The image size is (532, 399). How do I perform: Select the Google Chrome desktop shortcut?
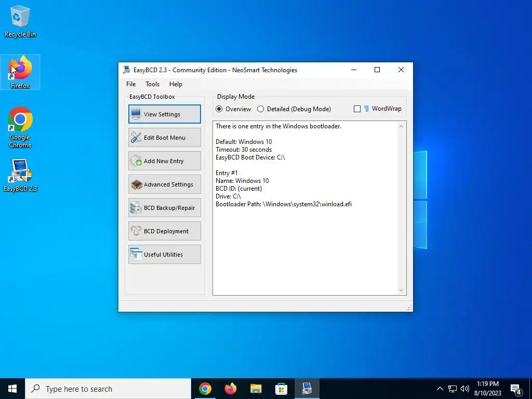(x=20, y=127)
